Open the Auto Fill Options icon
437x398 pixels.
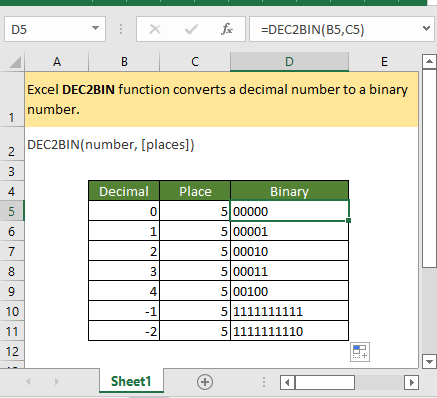360,352
